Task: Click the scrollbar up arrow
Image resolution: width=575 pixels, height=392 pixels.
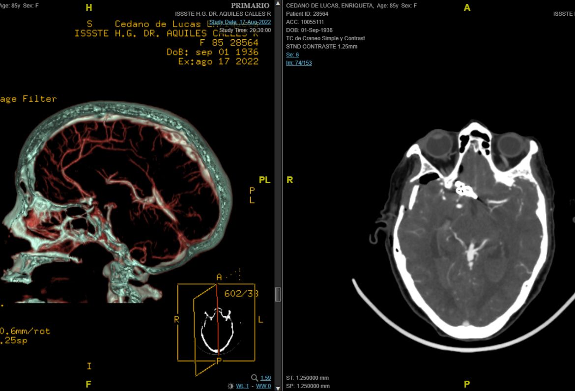Action: (x=278, y=4)
